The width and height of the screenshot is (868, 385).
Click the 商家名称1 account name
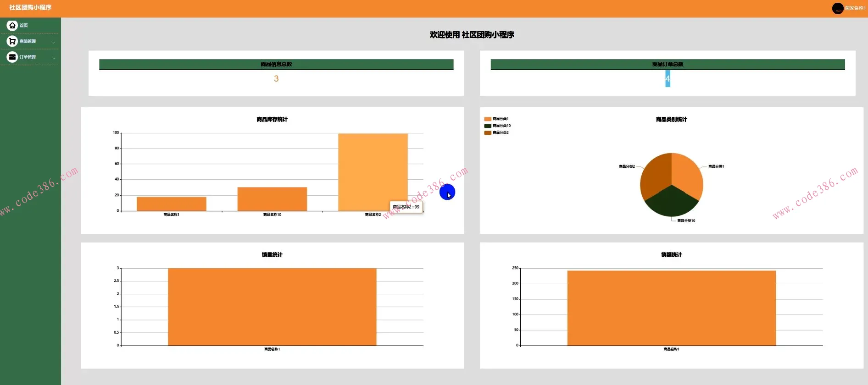click(x=855, y=8)
